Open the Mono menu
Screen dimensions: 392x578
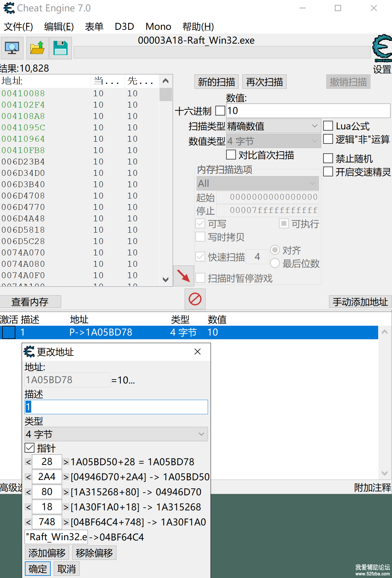158,26
